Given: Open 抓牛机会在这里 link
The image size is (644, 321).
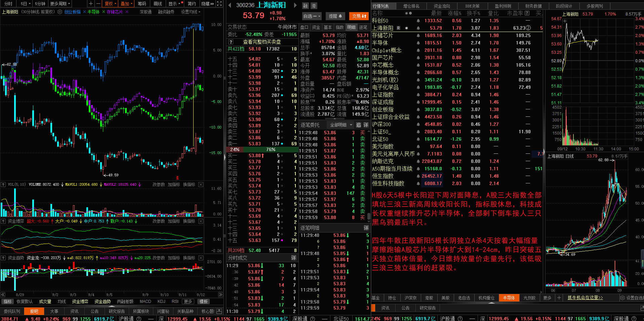Looking at the screenshot, I should point(585,298).
